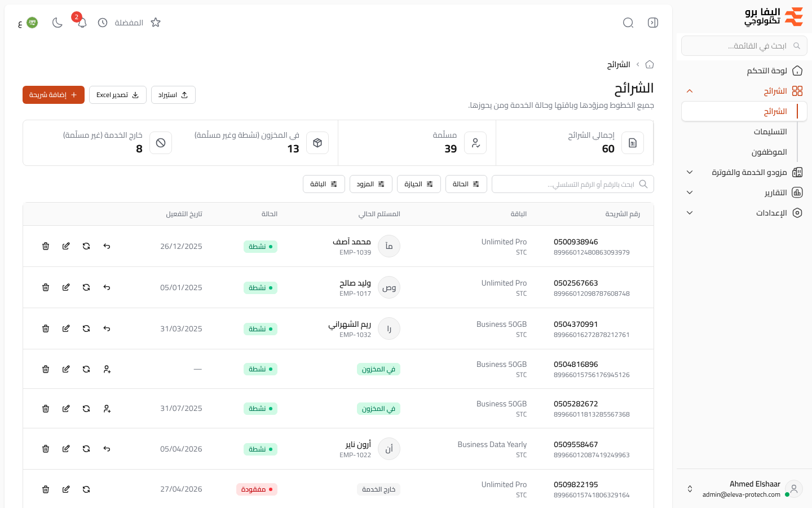Go to لوحة التحكم dashboard

tap(744, 71)
